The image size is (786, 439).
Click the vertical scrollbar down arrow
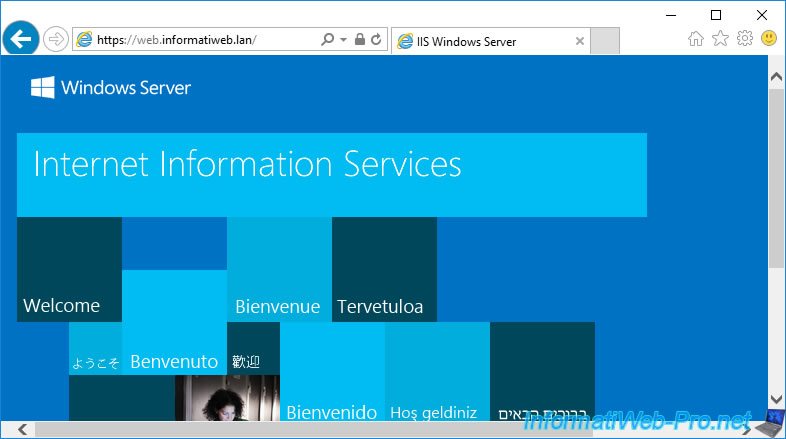click(776, 399)
